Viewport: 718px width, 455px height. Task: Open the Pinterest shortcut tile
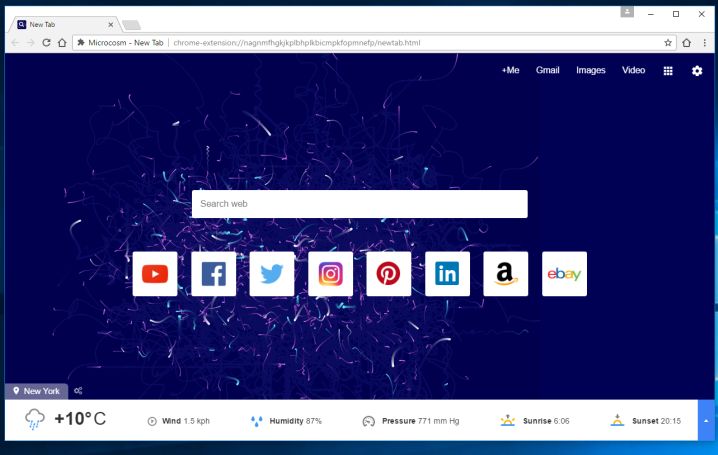(389, 274)
